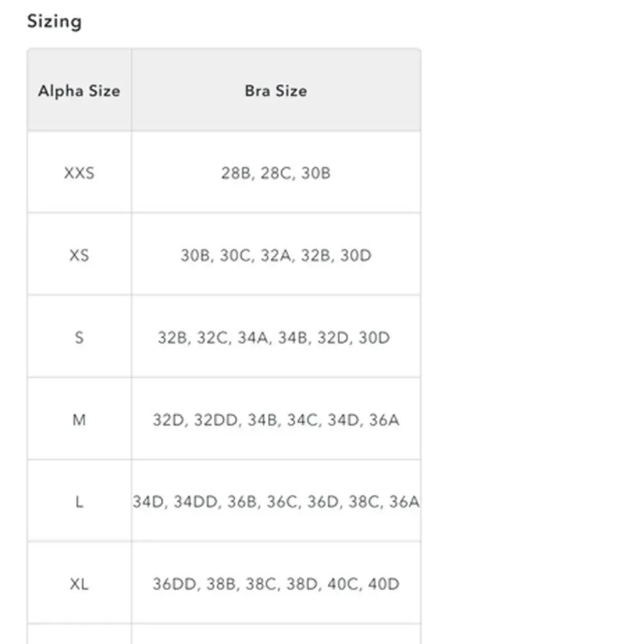Click the XL alpha size cell
Viewport: 644px width, 644px height.
click(79, 583)
